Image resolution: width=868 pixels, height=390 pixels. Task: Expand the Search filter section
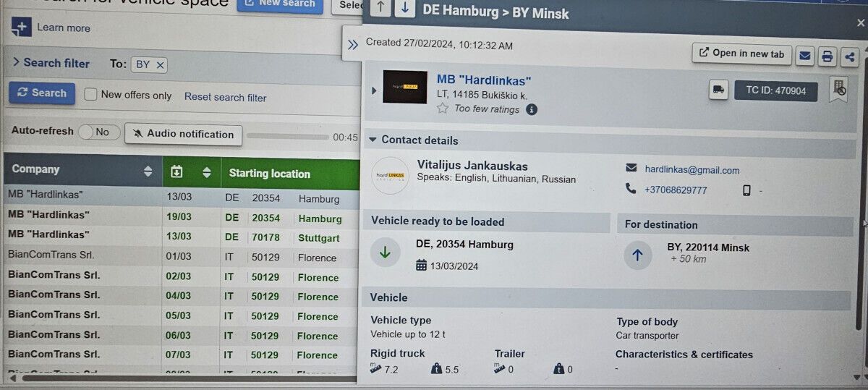click(51, 63)
